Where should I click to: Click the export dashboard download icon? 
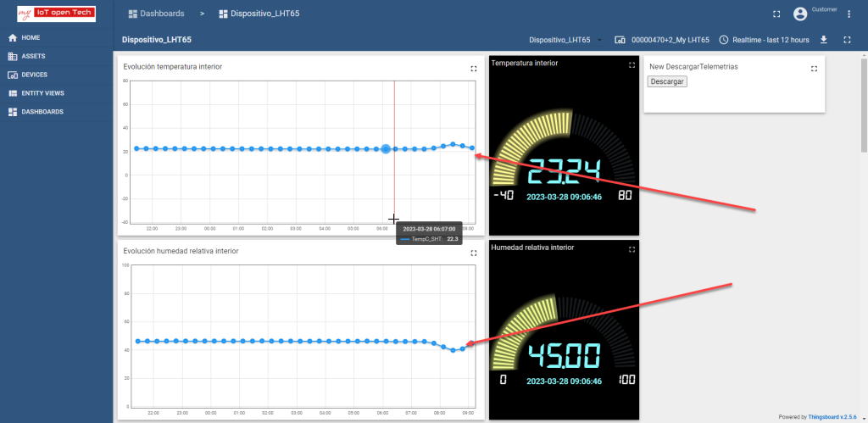[823, 40]
